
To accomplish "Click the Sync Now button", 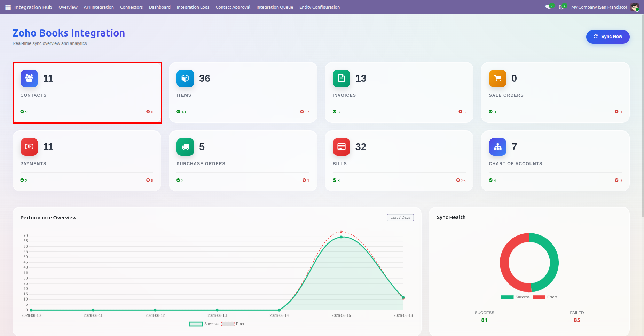I will click(x=608, y=37).
